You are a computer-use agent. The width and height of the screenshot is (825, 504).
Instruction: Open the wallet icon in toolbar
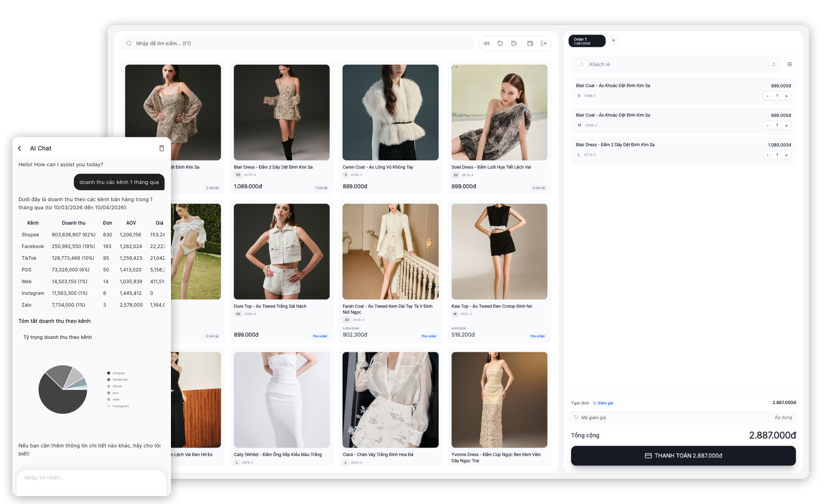[x=530, y=44]
